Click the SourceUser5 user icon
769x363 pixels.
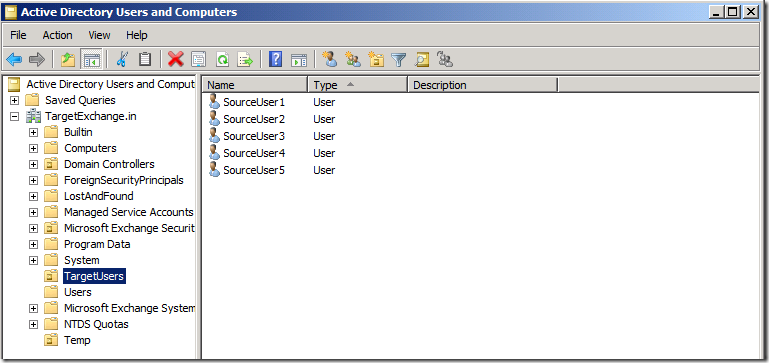coord(214,169)
